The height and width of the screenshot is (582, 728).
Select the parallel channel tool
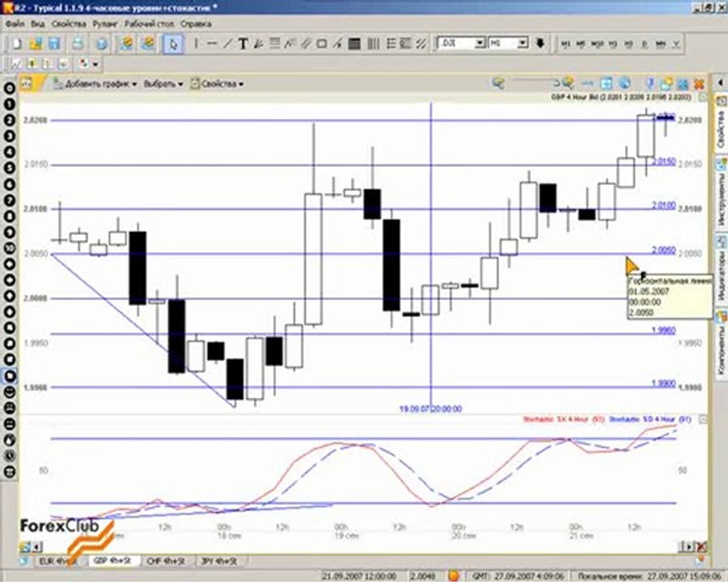click(x=306, y=44)
